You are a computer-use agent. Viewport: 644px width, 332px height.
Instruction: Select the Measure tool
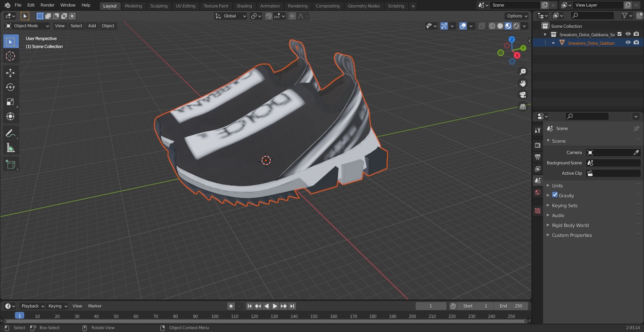tap(10, 148)
